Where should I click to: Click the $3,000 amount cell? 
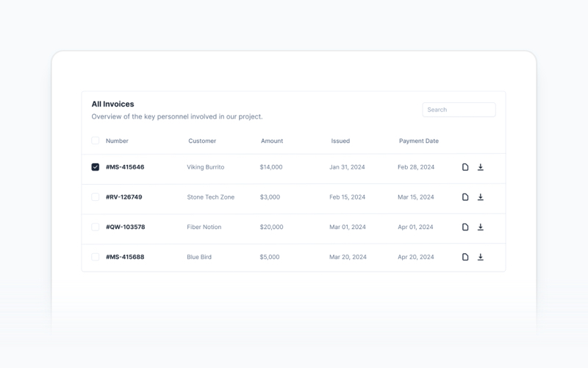270,197
